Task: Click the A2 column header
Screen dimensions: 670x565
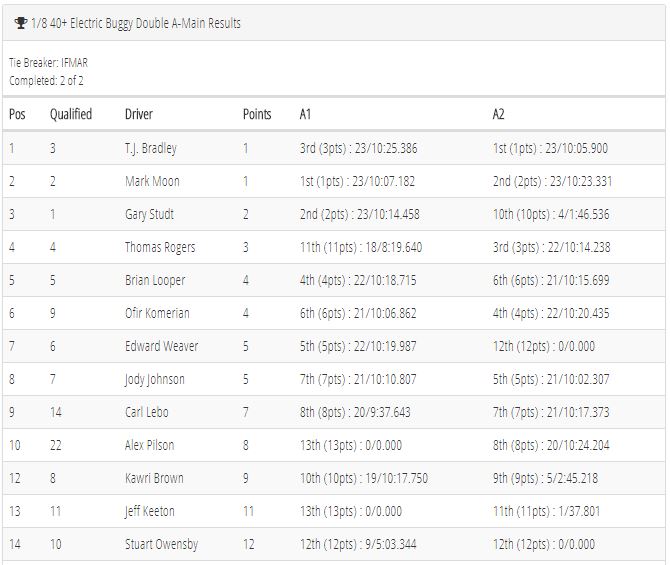Action: pos(499,114)
